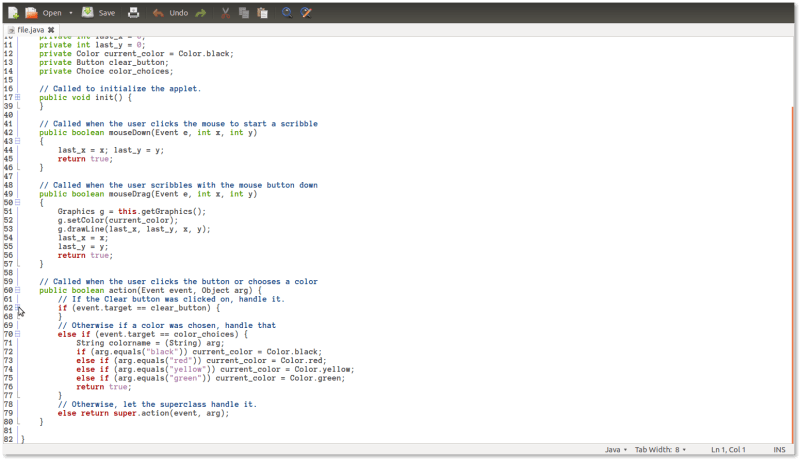Click the Ln 1, Col 1 status indicator
799x459 pixels.
coord(728,450)
